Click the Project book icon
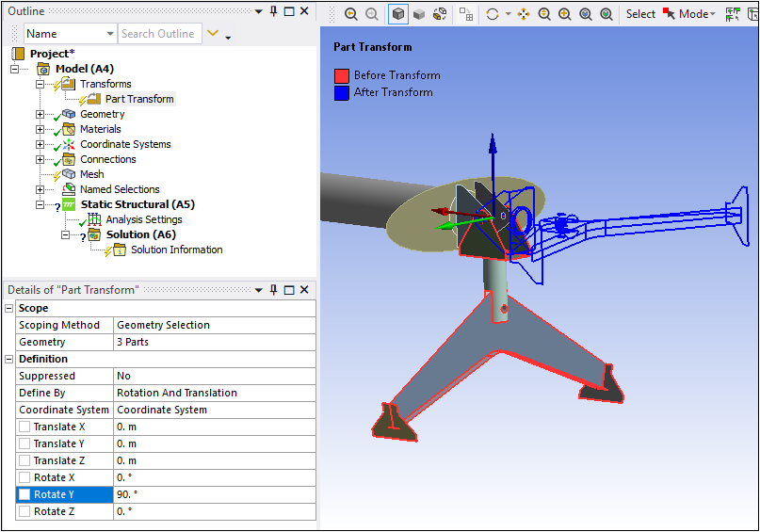This screenshot has width=760, height=532. click(x=18, y=54)
